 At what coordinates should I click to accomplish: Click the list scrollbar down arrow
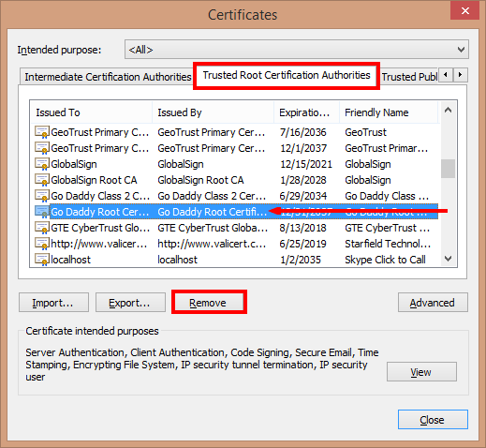(x=449, y=259)
